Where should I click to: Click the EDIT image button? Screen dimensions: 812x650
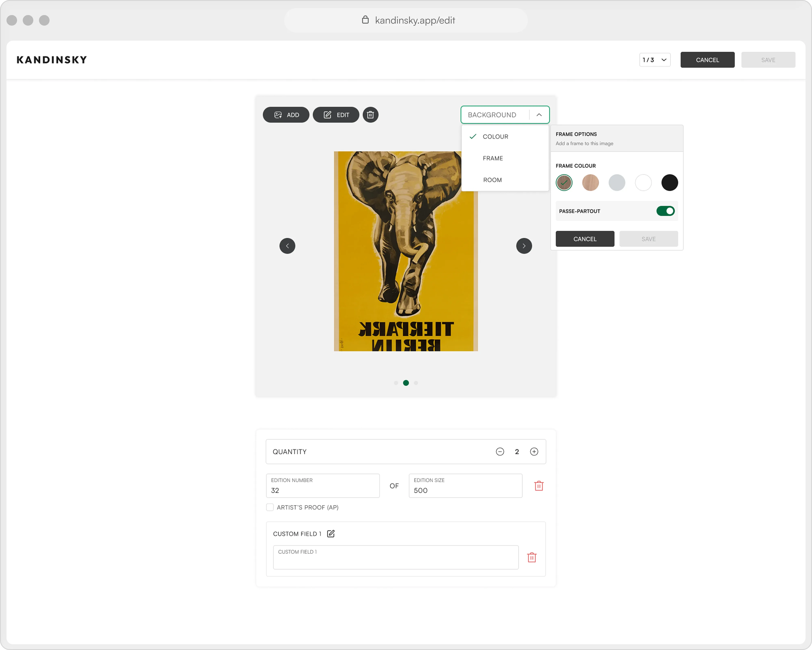336,115
